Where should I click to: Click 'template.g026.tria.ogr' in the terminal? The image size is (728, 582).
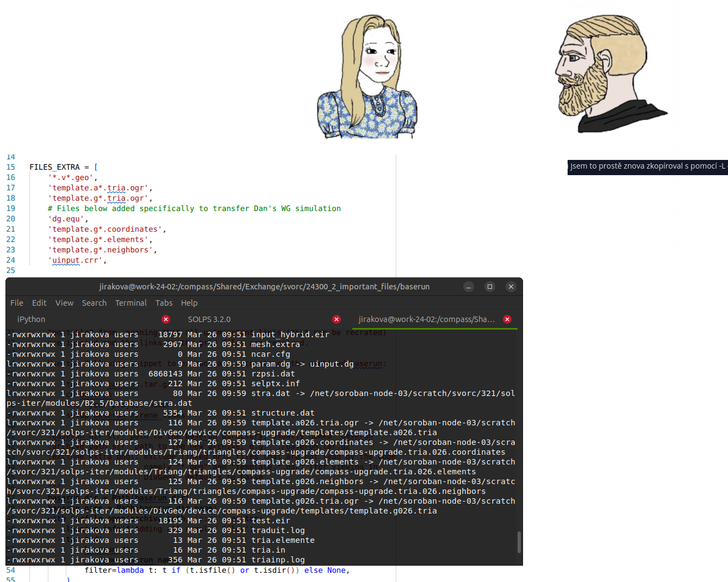(305, 501)
